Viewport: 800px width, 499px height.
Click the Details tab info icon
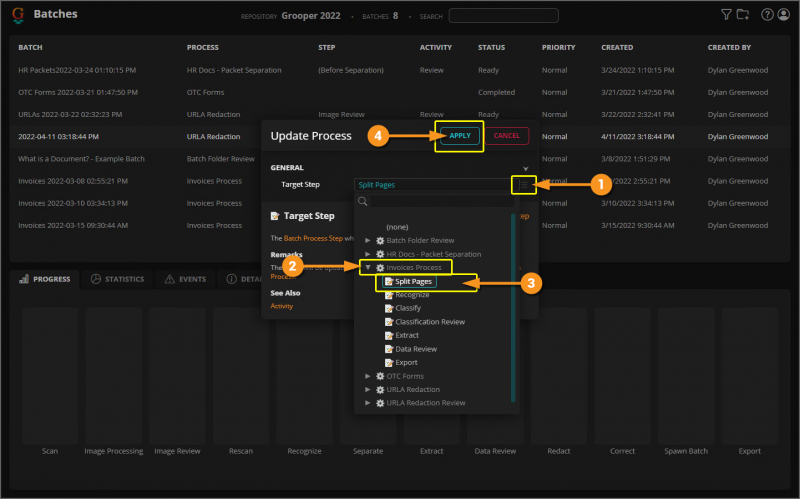click(x=231, y=279)
